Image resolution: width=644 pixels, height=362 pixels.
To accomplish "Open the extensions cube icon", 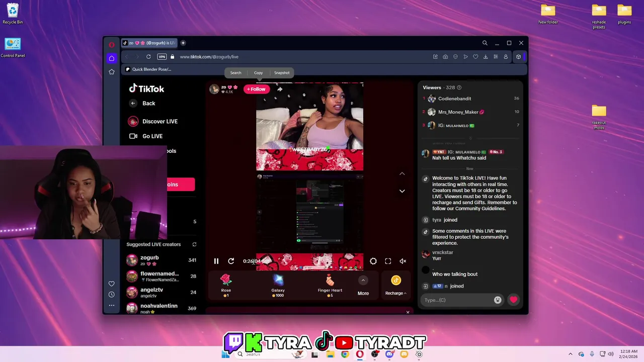I will point(518,57).
